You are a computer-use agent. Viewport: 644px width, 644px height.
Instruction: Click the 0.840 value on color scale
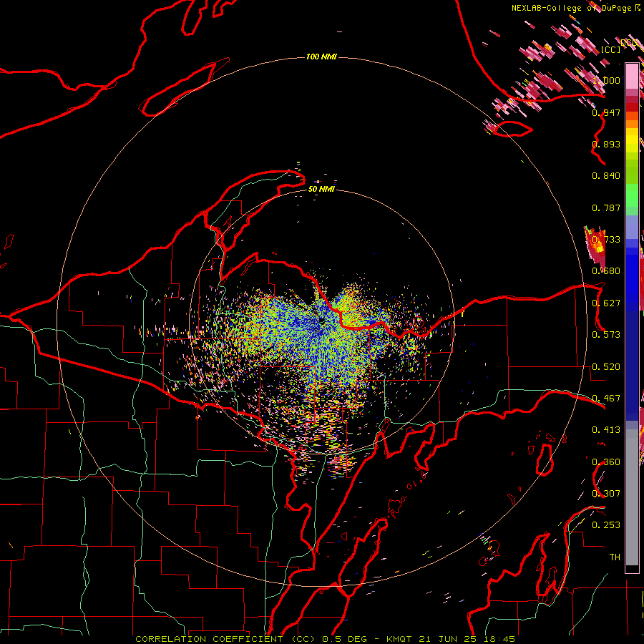[606, 175]
